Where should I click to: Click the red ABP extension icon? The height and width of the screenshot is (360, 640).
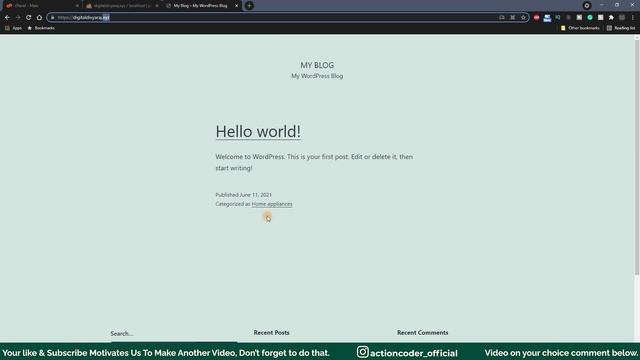tap(536, 18)
